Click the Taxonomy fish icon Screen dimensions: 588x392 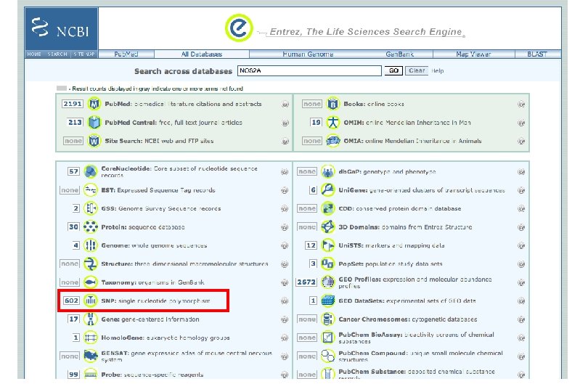(x=90, y=282)
